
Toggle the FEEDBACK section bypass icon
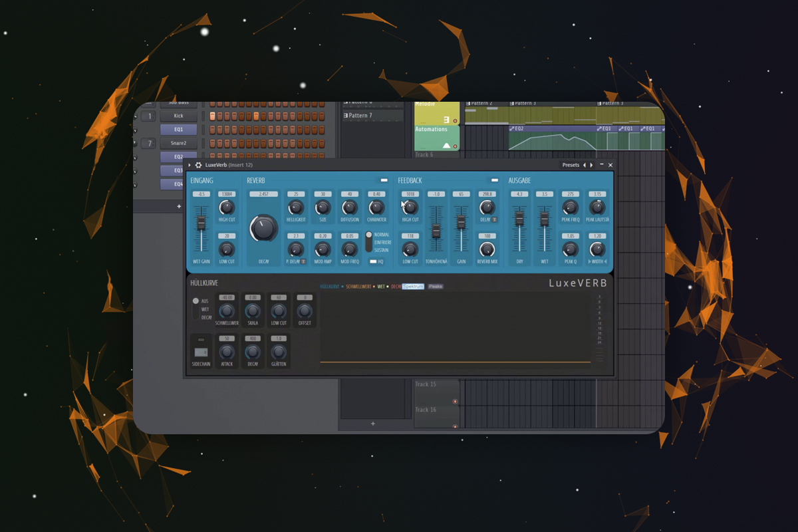(x=494, y=180)
